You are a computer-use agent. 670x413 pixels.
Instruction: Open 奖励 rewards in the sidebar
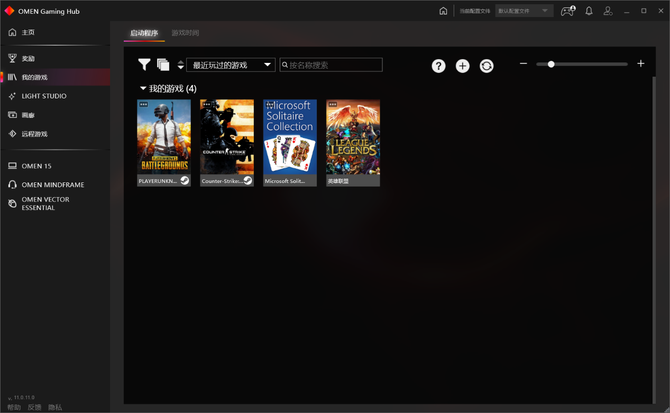tap(55, 59)
